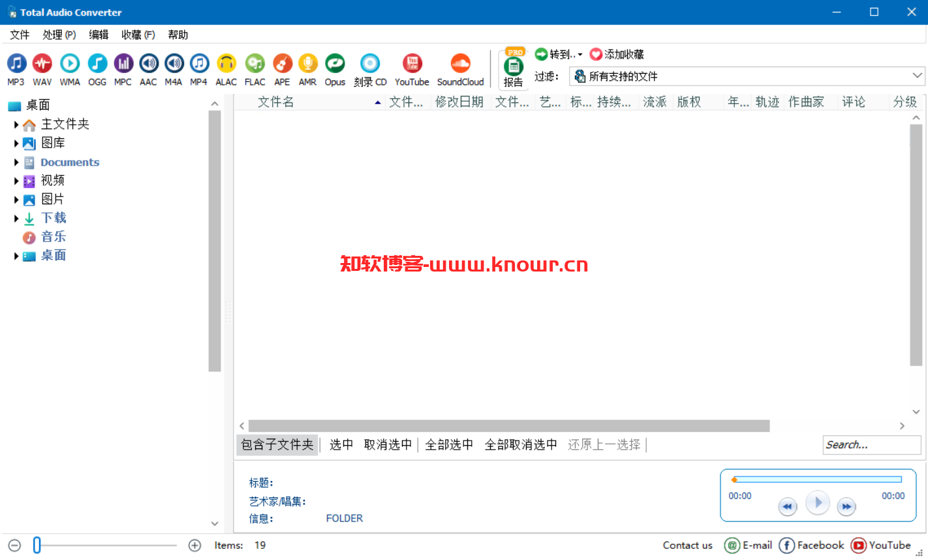The width and height of the screenshot is (928, 560).
Task: Sort by 评论 column header
Action: [x=854, y=102]
